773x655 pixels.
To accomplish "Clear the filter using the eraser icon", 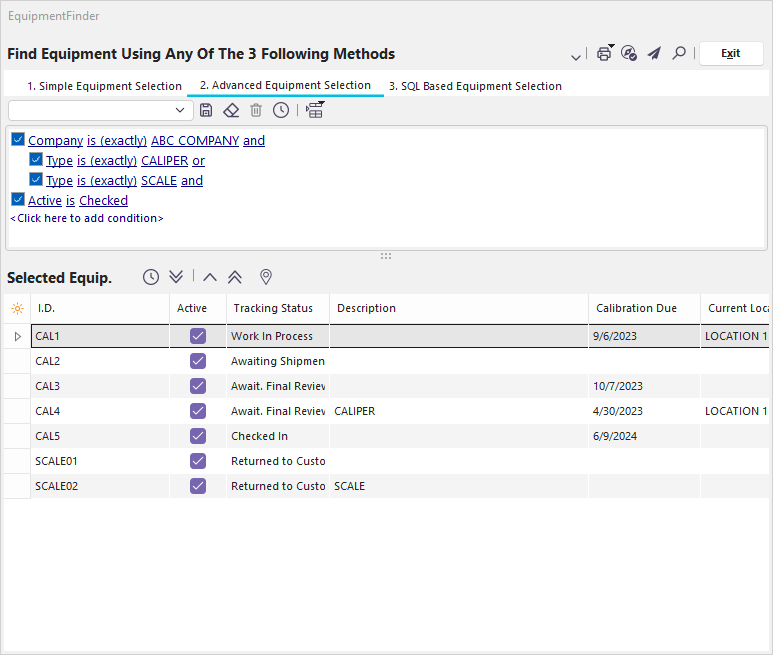I will pos(231,110).
